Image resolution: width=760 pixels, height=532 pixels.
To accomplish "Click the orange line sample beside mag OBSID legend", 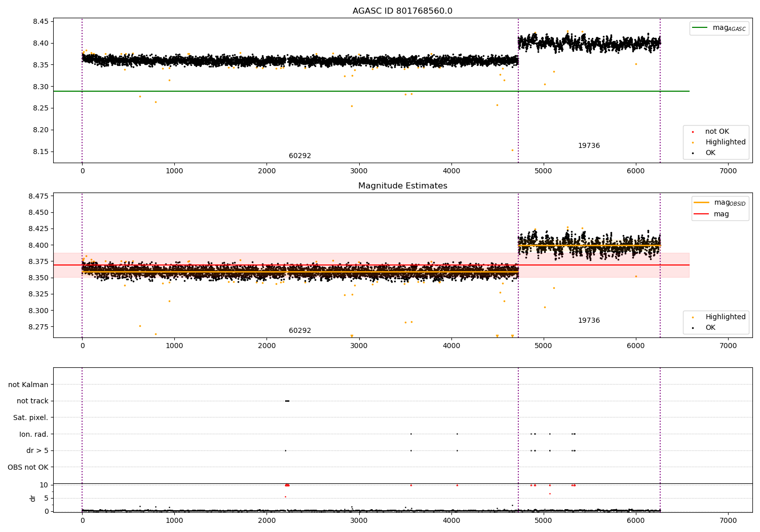I will 701,203.
